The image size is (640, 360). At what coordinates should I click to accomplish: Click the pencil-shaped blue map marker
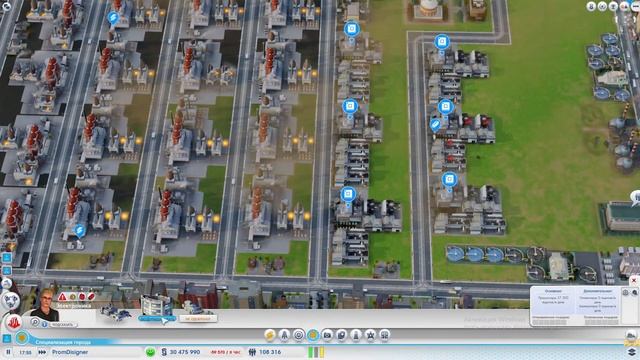pyautogui.click(x=435, y=124)
